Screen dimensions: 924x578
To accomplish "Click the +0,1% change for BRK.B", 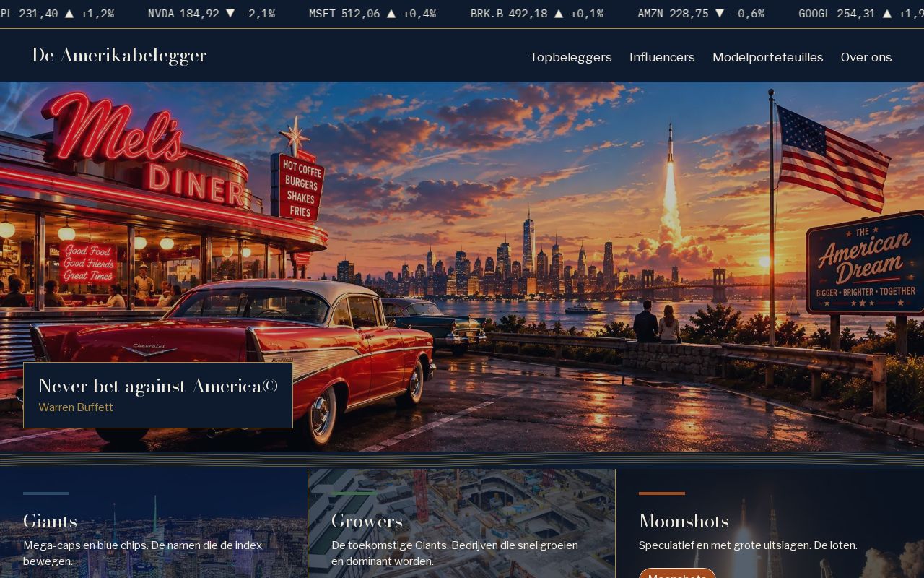I will click(587, 14).
